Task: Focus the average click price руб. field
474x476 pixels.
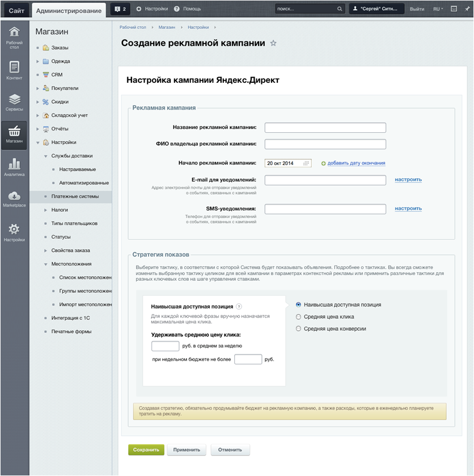Action: [165, 346]
